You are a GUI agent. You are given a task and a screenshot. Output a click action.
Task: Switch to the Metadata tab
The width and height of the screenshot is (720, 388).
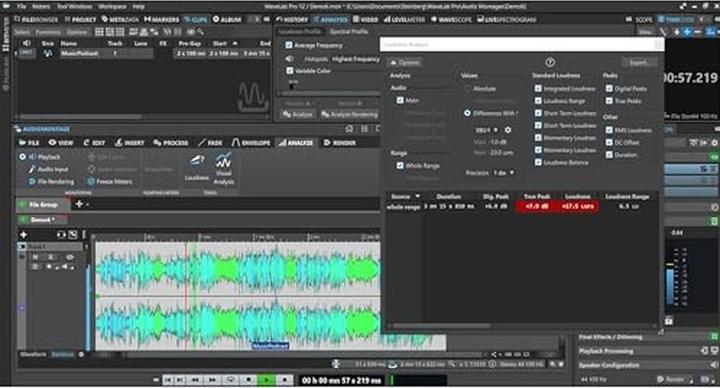(x=120, y=19)
